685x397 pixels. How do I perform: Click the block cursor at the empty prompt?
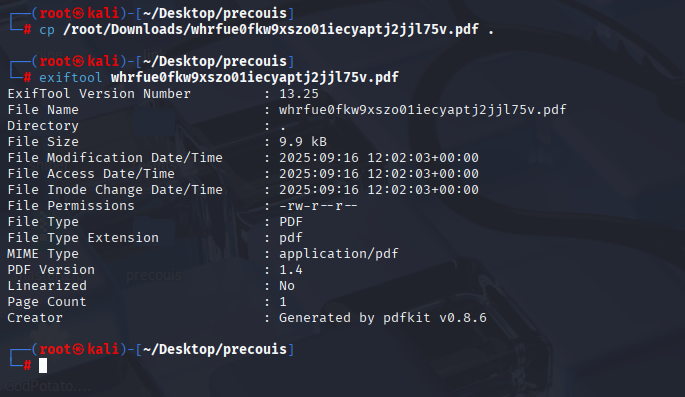(43, 366)
